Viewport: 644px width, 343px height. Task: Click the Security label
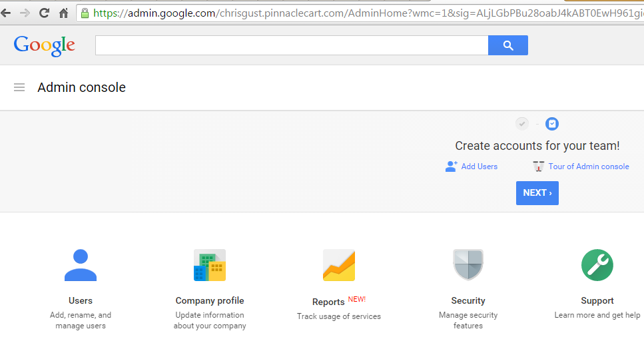click(468, 300)
